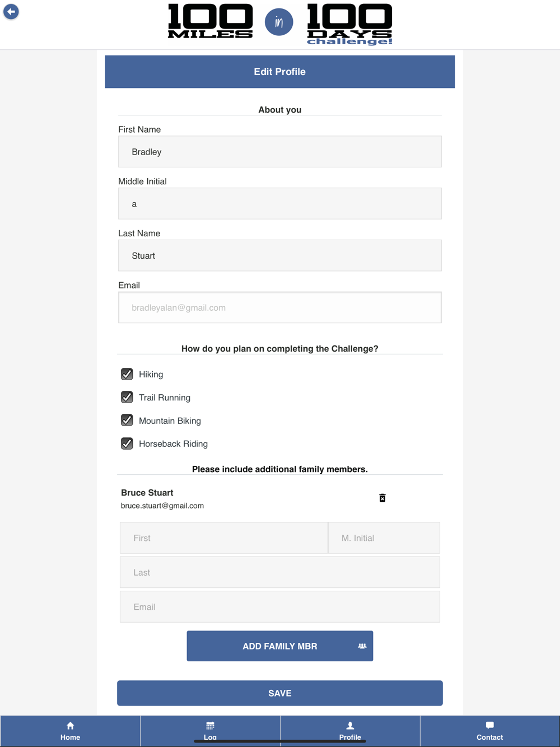Screen dimensions: 560x747
Task: Open the Log calendar icon
Action: pyautogui.click(x=210, y=726)
